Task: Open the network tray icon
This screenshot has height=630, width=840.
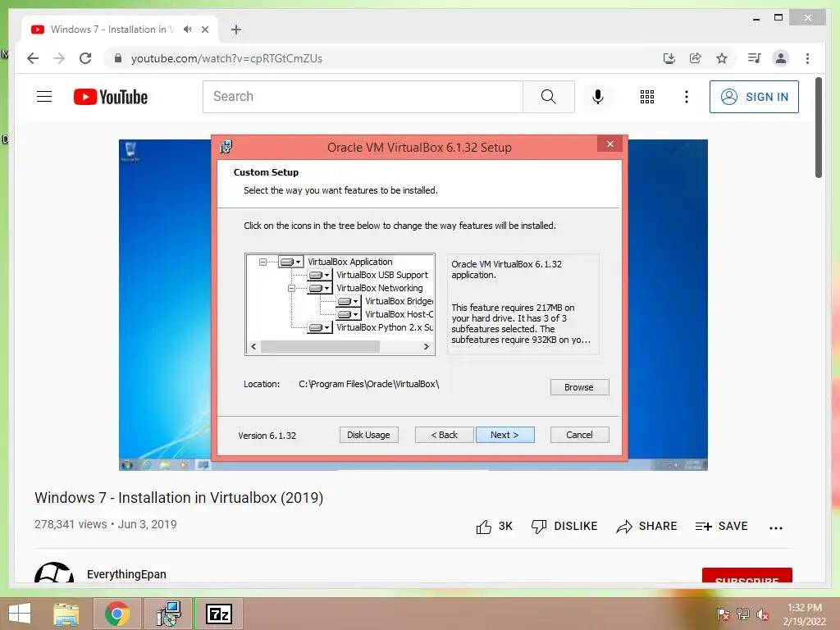Action: click(743, 614)
